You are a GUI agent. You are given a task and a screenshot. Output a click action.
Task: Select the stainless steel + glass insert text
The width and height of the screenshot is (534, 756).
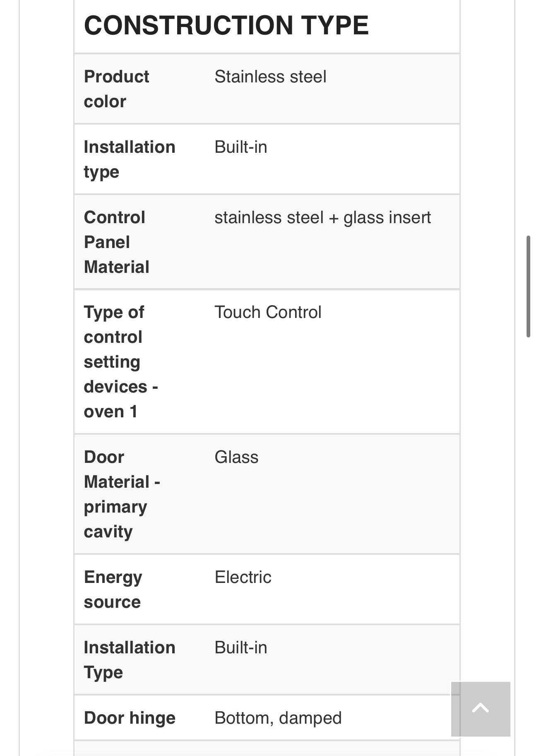(x=322, y=218)
